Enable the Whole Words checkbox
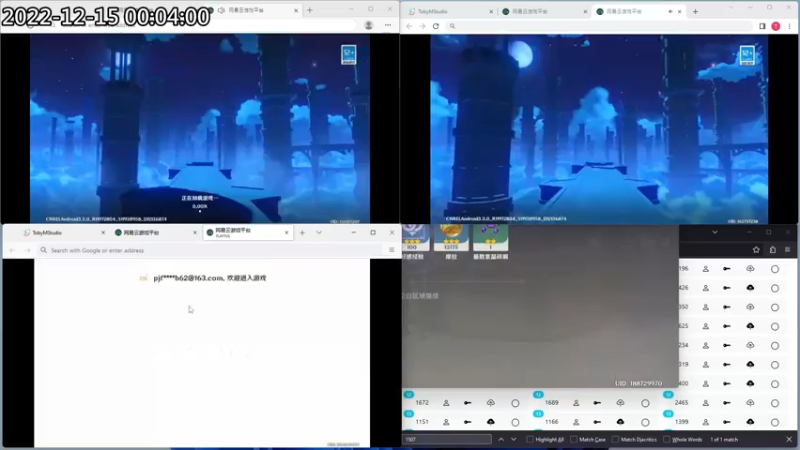800x450 pixels. point(667,439)
